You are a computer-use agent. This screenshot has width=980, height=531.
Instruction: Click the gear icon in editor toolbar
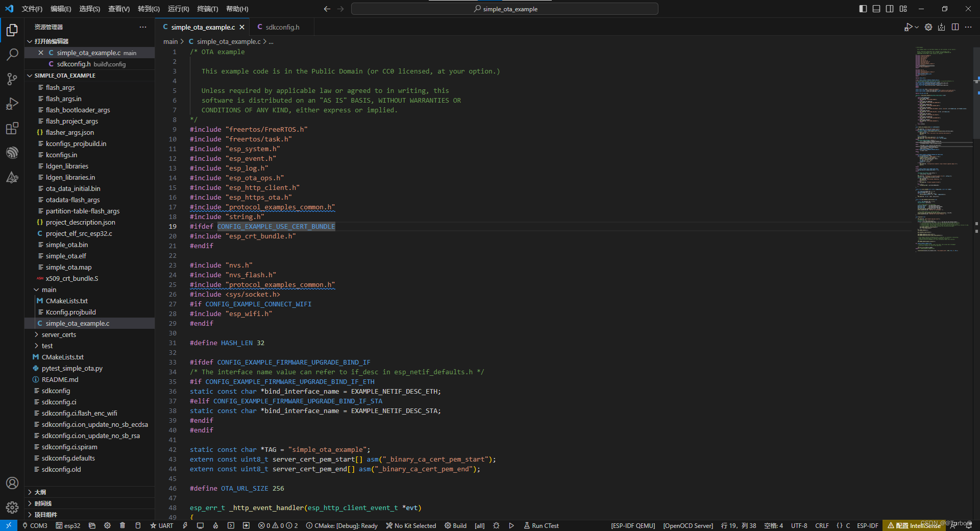[928, 27]
